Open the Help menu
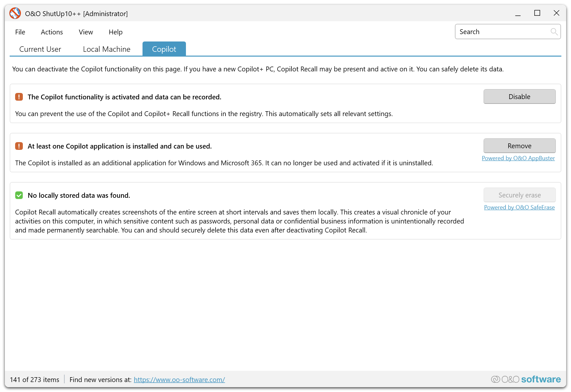The image size is (571, 392). [115, 32]
